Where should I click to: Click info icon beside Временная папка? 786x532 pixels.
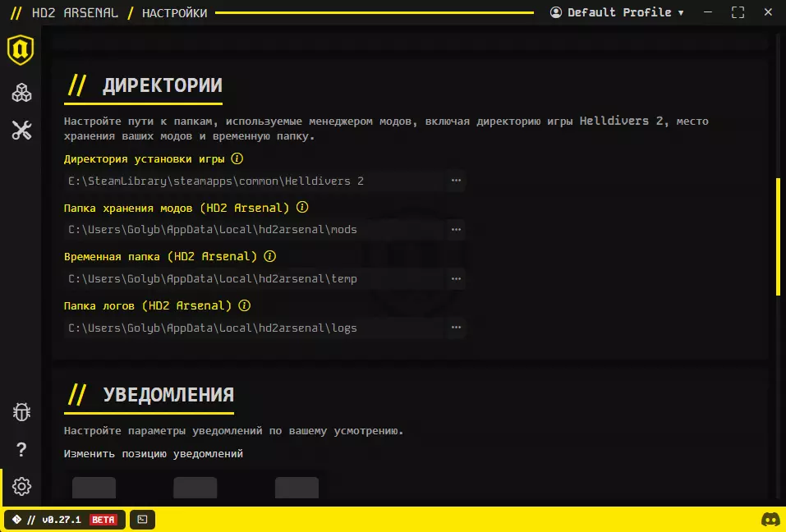(x=269, y=256)
